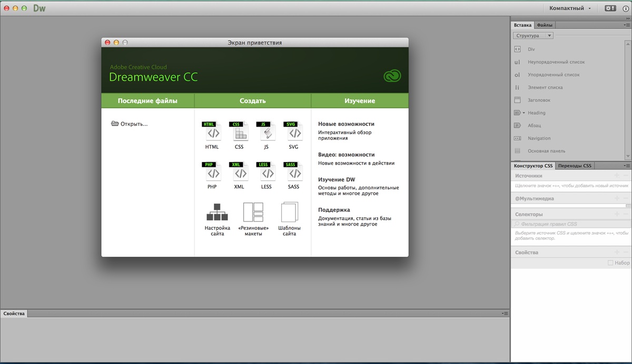Create a new LESS file
Screen dimensions: 632x364
(266, 175)
